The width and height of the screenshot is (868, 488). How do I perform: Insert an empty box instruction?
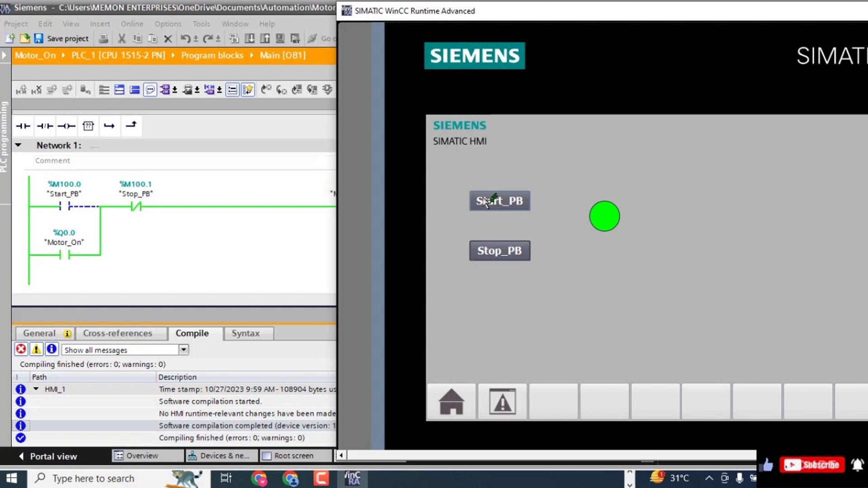(89, 126)
